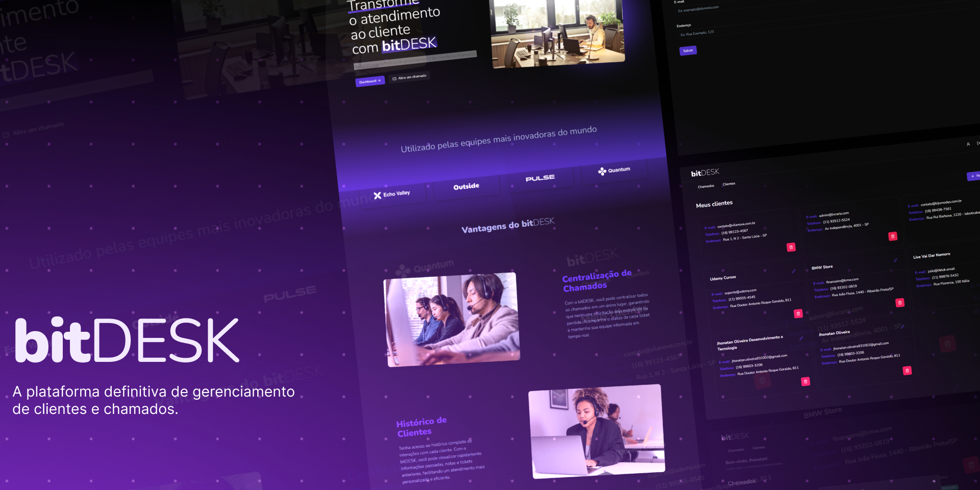The image size is (980, 490).
Task: Click email financeiro@bmw.com
Action: pos(842,280)
